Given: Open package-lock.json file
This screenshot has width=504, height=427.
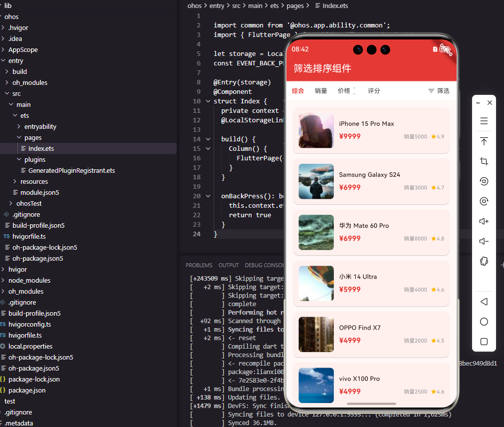Looking at the screenshot, I should 34,380.
